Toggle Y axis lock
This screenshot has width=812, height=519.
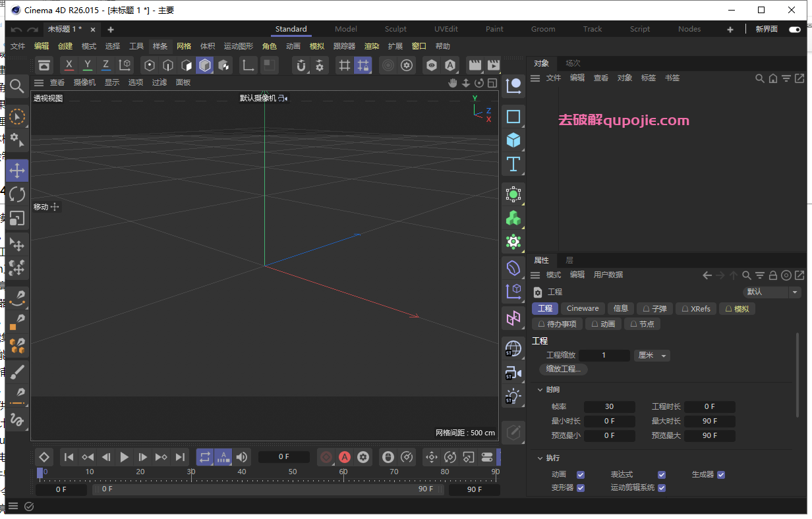(x=88, y=65)
